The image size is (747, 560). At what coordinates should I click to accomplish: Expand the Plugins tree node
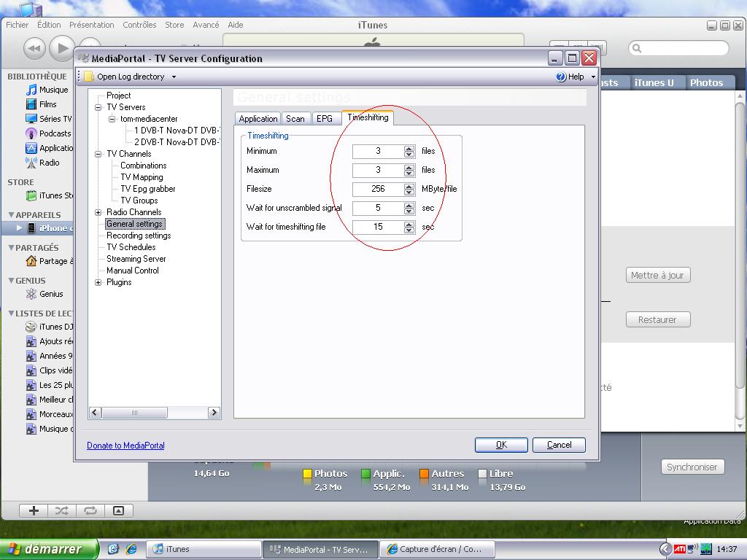[x=98, y=282]
